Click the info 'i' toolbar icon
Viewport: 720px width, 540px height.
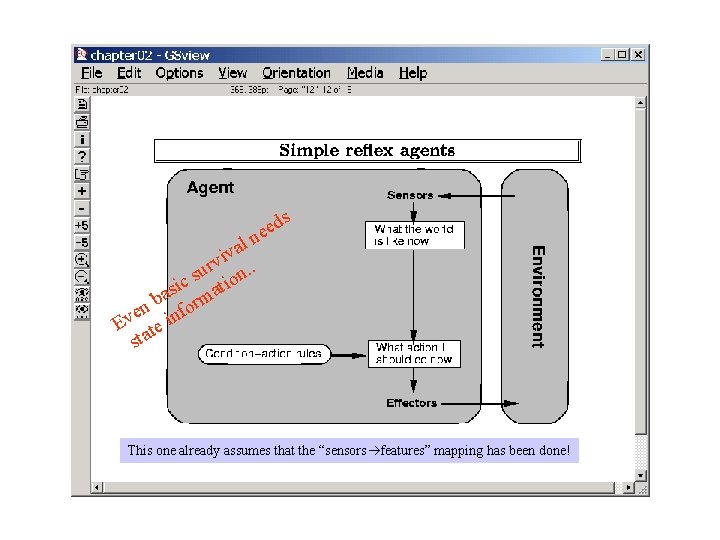point(82,139)
